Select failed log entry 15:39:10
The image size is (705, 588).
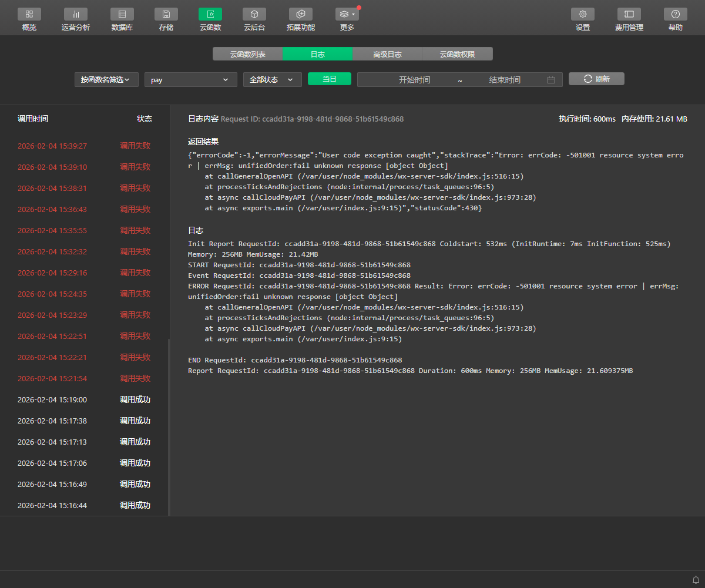point(85,167)
